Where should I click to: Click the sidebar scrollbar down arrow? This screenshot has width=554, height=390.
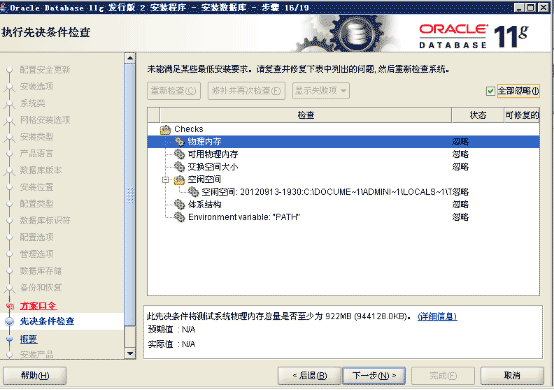pyautogui.click(x=130, y=353)
